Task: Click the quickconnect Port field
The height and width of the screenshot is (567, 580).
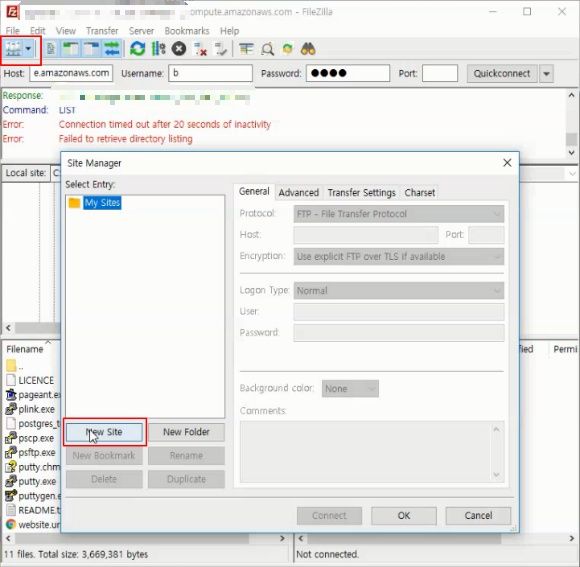Action: 440,73
